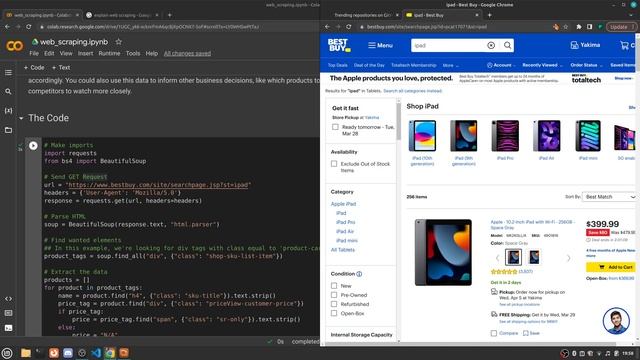Check Exclude Out of Stock Items

click(x=334, y=164)
